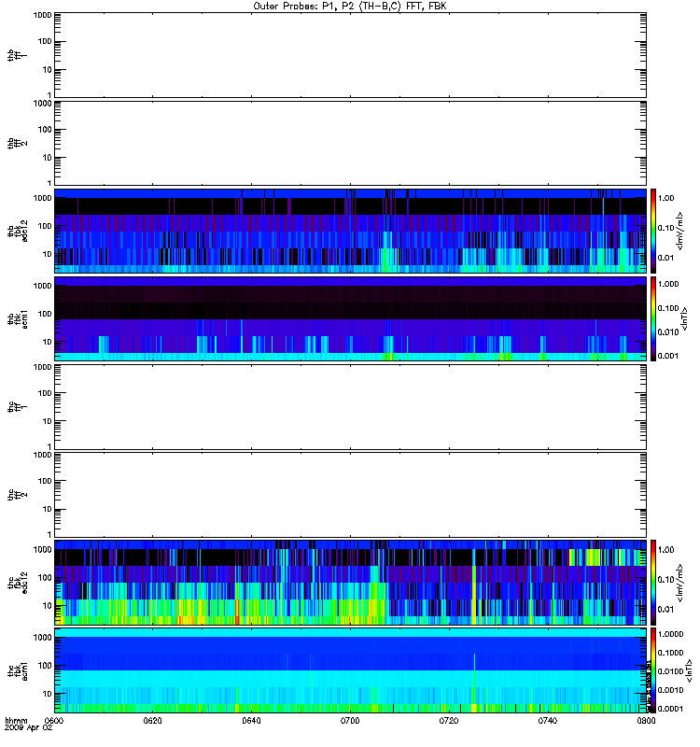
Task: Click the 1 y-axis tick of thc fff 2
Action: pyautogui.click(x=49, y=534)
